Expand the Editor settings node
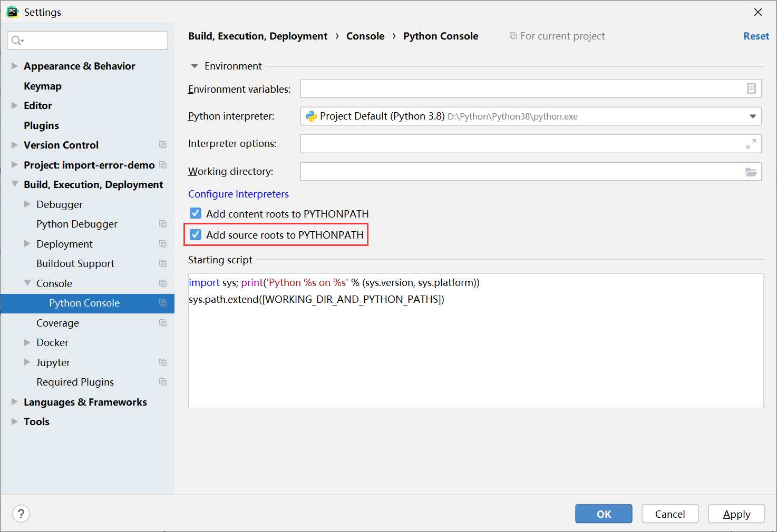Viewport: 777px width, 532px height. [15, 105]
